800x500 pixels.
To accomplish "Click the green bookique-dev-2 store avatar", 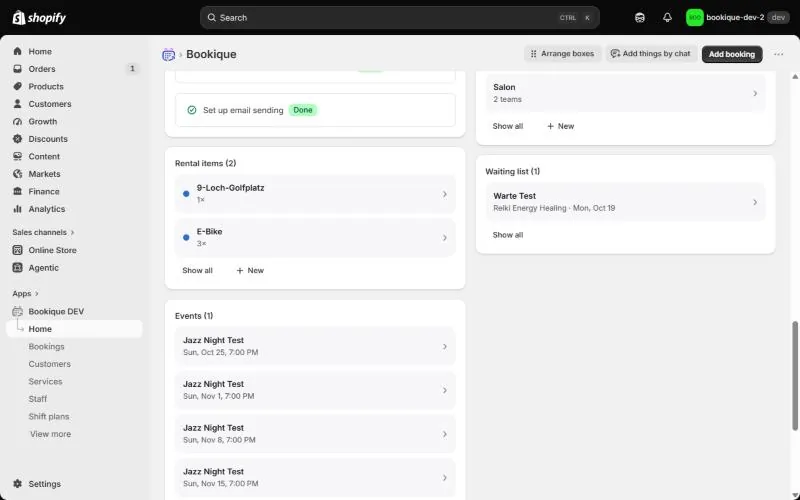I will coord(694,18).
